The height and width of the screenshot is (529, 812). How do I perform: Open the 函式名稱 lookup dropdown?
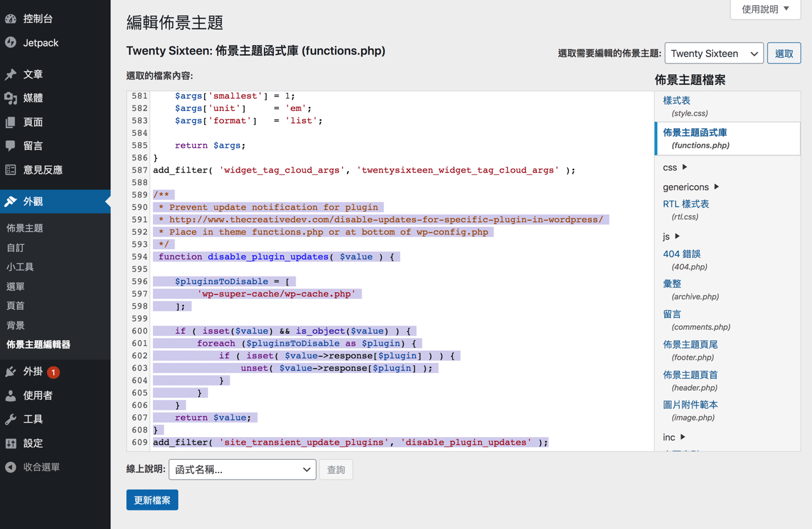coord(242,469)
